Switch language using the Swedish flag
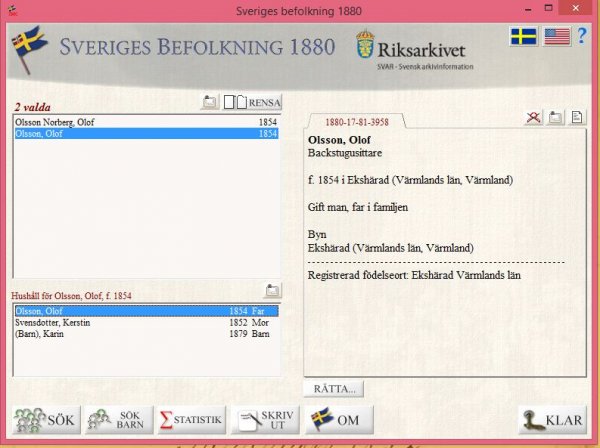 coord(522,37)
